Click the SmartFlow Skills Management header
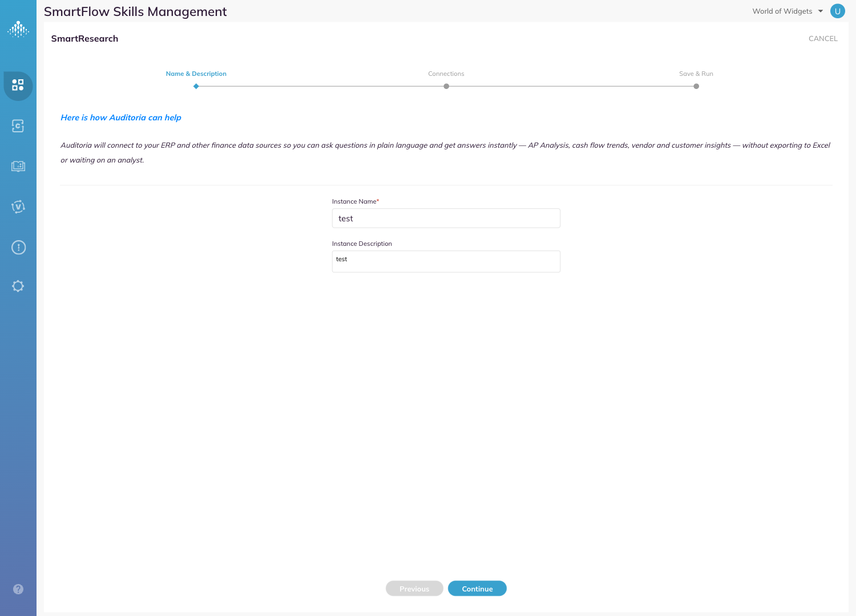This screenshot has height=616, width=856. point(135,11)
